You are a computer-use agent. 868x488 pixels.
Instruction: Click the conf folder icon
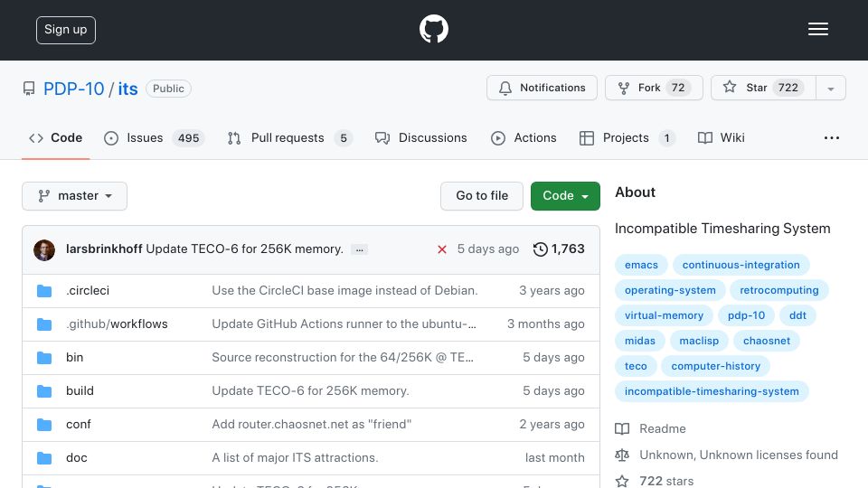[44, 425]
